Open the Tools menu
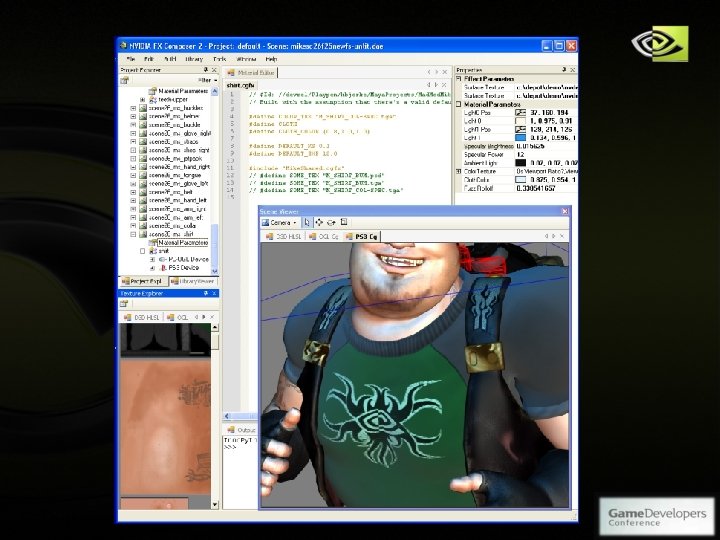Image resolution: width=720 pixels, height=540 pixels. pyautogui.click(x=220, y=59)
